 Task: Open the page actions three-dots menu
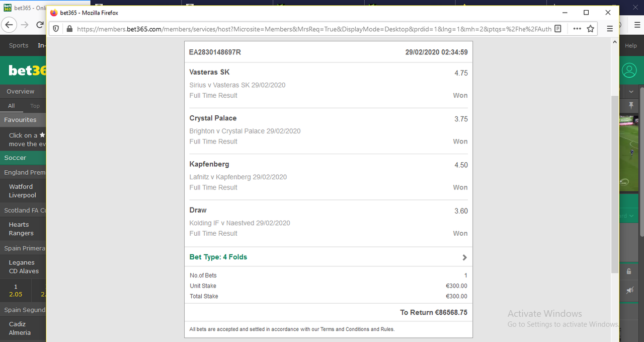pos(577,29)
